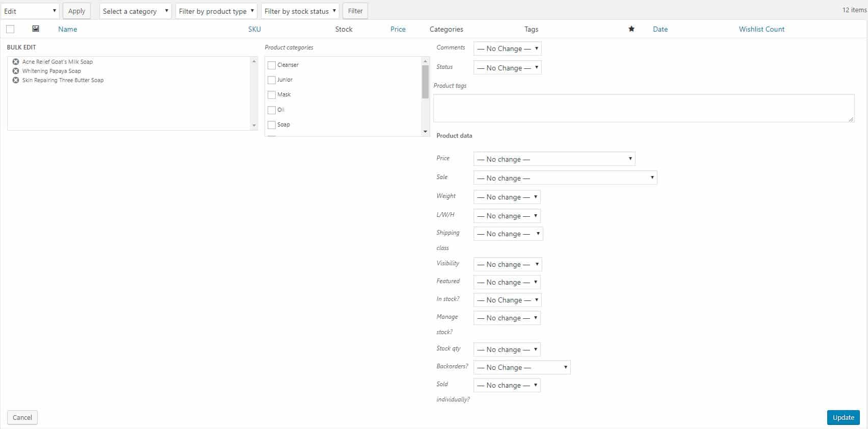This screenshot has height=429, width=868.
Task: Click the product categories list scrollbar
Action: tap(426, 82)
